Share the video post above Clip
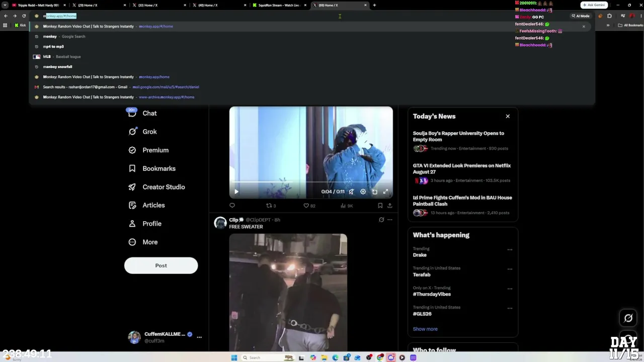 (389, 206)
